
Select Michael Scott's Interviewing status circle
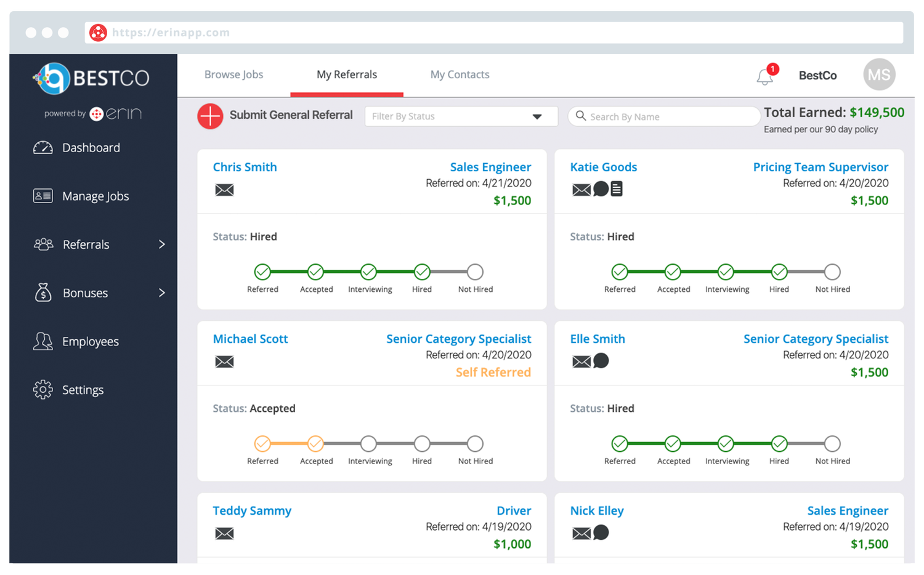pos(368,444)
